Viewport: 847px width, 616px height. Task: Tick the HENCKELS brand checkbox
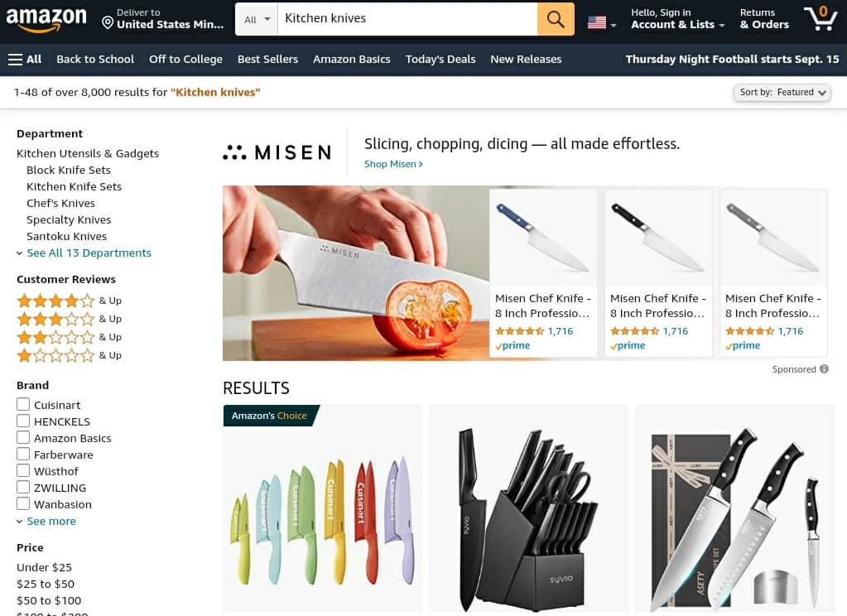coord(23,421)
